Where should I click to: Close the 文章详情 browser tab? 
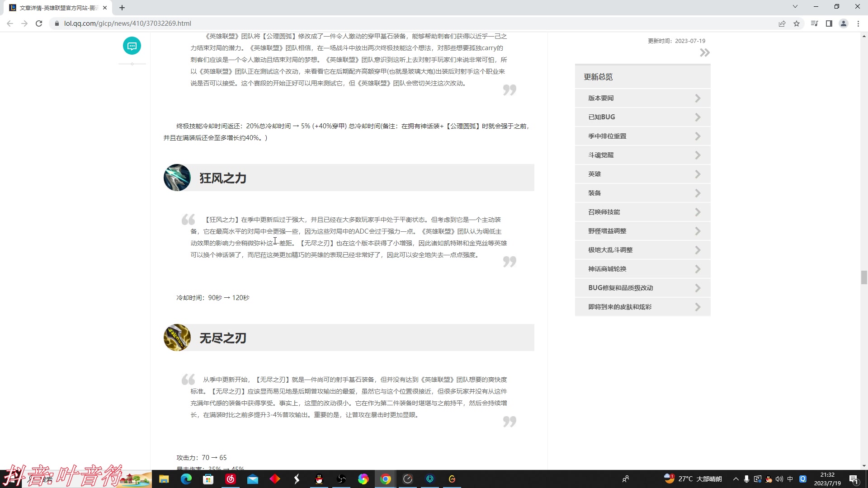[105, 8]
